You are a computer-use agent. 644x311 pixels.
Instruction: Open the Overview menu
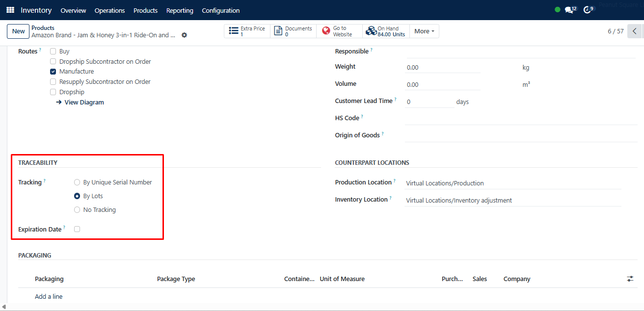pyautogui.click(x=73, y=10)
